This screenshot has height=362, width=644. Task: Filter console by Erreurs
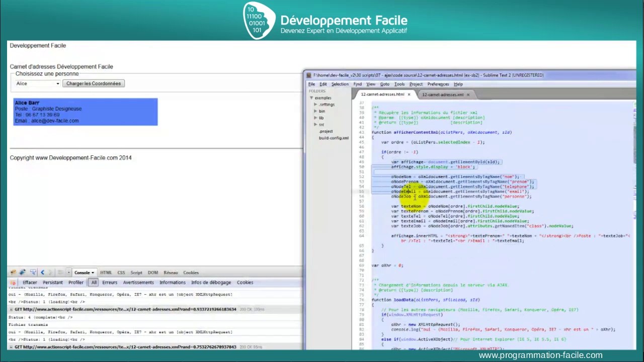point(110,283)
